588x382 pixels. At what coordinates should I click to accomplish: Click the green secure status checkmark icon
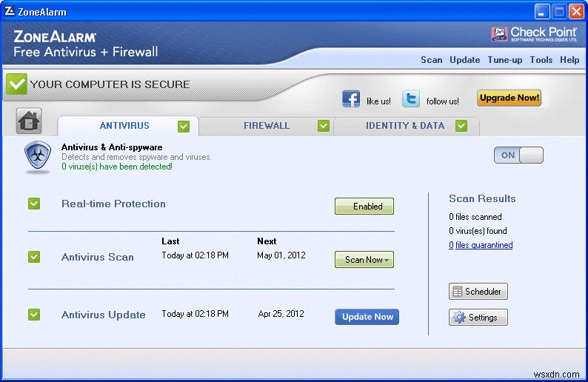coord(16,84)
